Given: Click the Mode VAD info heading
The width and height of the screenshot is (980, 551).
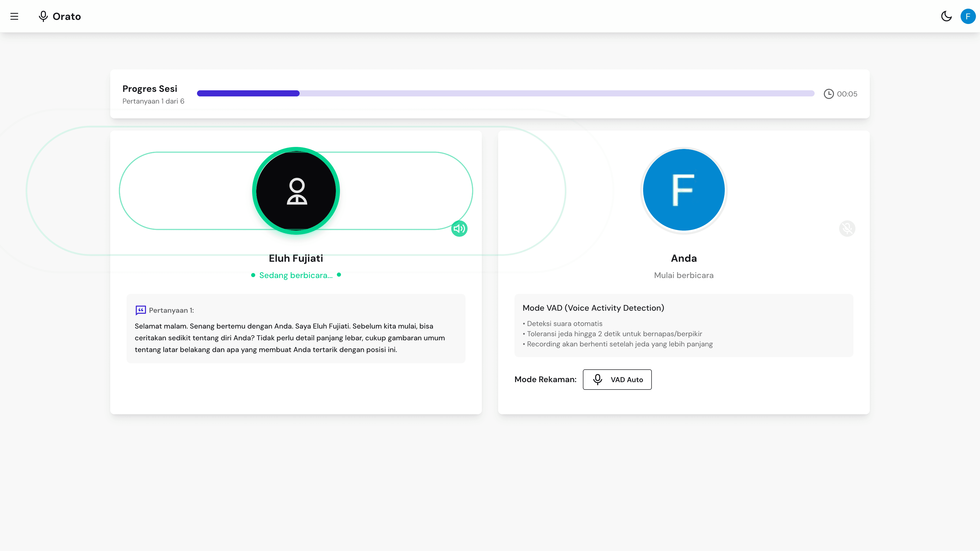Looking at the screenshot, I should pos(593,308).
